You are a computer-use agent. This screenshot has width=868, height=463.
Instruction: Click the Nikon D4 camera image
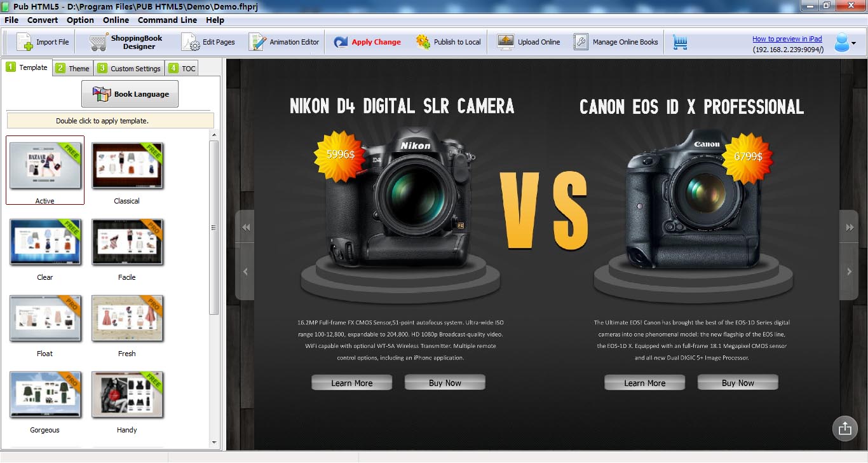point(399,198)
